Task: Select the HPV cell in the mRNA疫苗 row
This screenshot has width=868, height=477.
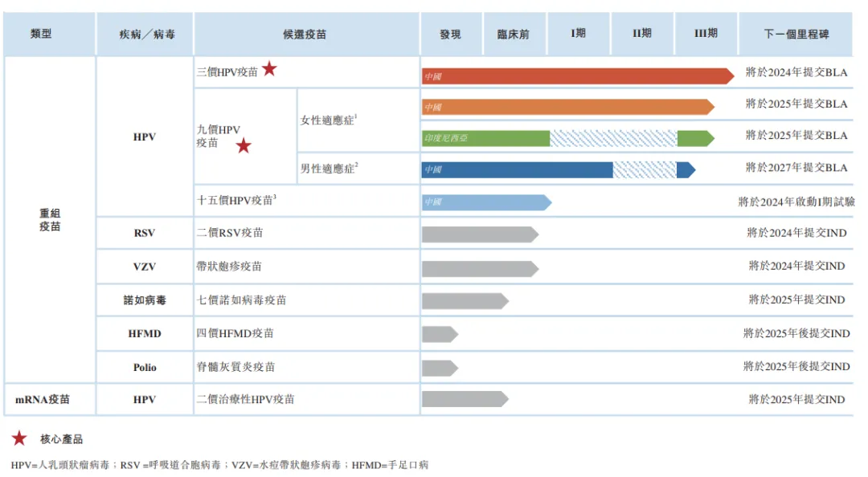Action: pos(145,399)
